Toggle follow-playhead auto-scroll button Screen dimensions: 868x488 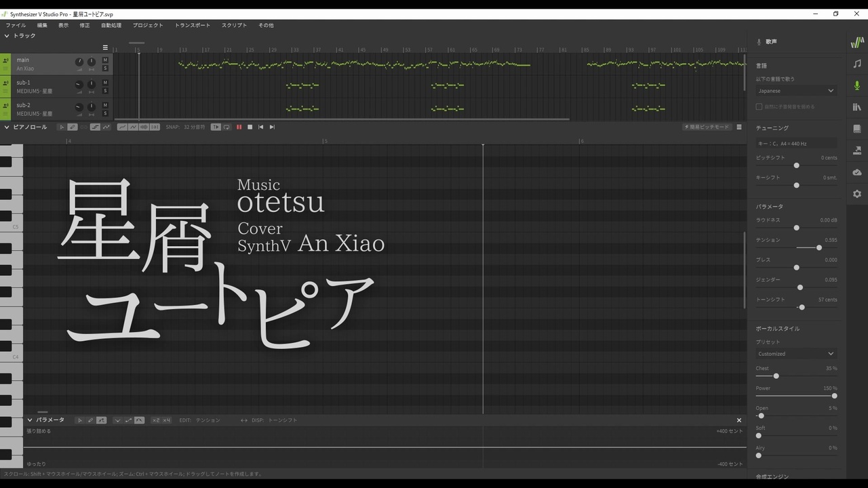click(216, 127)
